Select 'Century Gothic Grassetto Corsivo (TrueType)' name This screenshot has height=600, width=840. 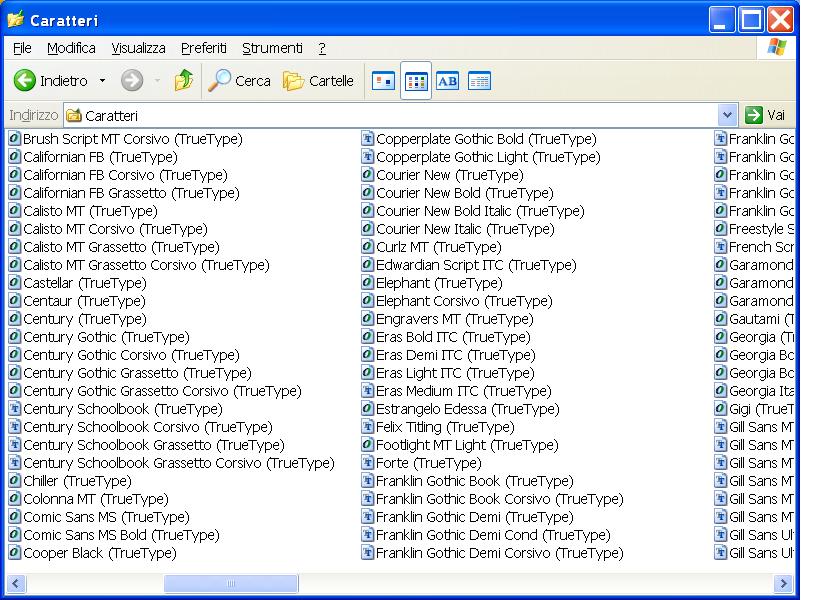(x=162, y=391)
